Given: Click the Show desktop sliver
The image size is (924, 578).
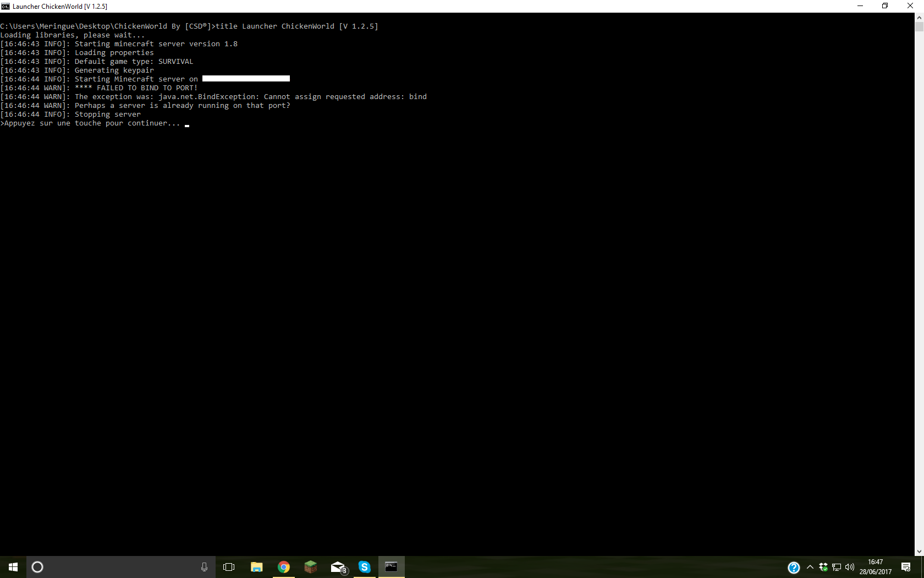Looking at the screenshot, I should 922,567.
